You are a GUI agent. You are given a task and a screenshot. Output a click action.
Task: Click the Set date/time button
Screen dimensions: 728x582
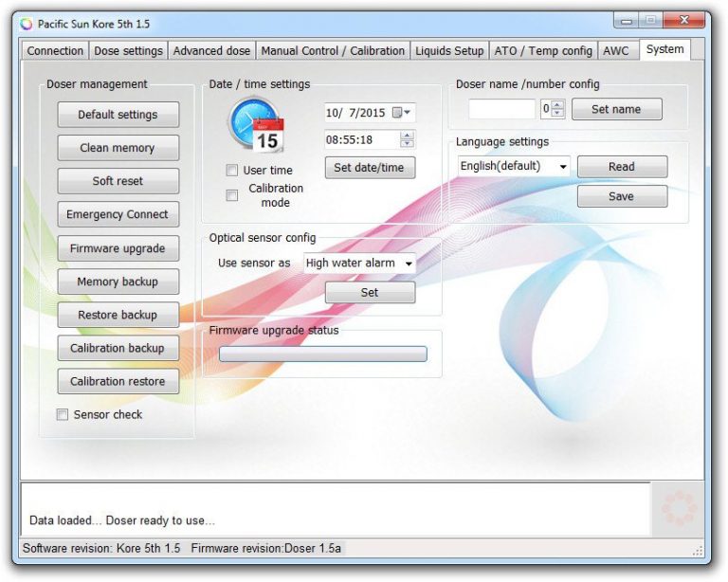point(370,168)
